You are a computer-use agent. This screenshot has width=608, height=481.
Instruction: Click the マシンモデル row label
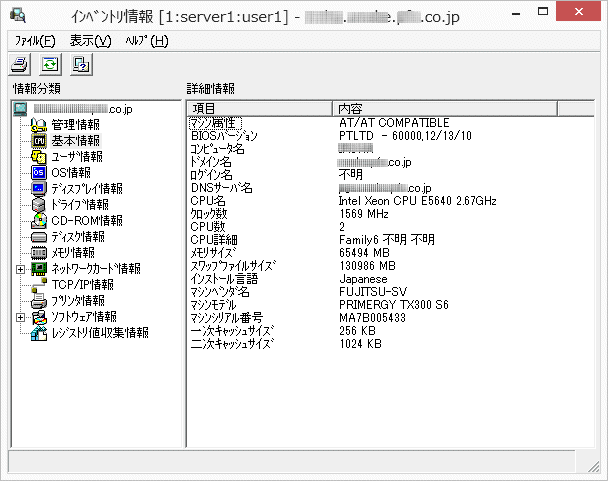pos(213,305)
